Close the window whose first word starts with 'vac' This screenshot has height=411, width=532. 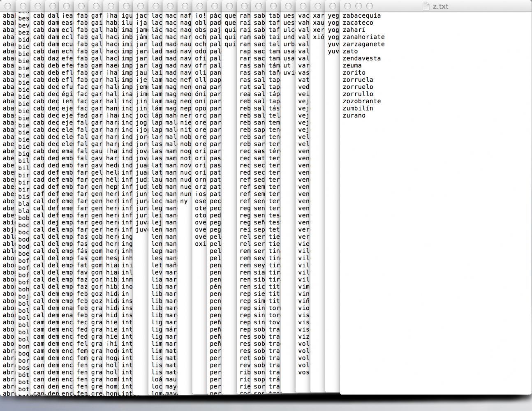click(x=303, y=6)
